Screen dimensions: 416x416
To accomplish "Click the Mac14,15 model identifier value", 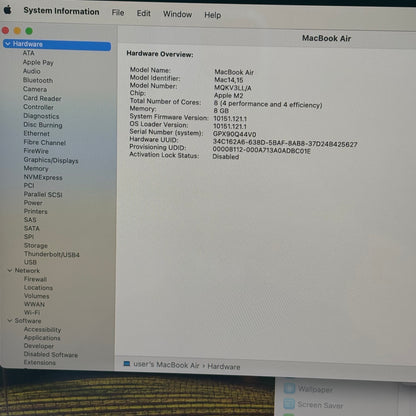I will 229,80.
